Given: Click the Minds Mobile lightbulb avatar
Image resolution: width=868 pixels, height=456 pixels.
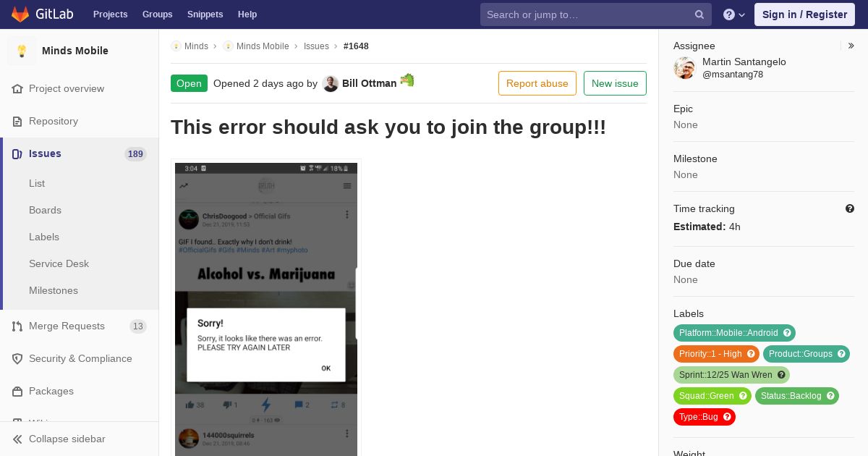Looking at the screenshot, I should [22, 51].
